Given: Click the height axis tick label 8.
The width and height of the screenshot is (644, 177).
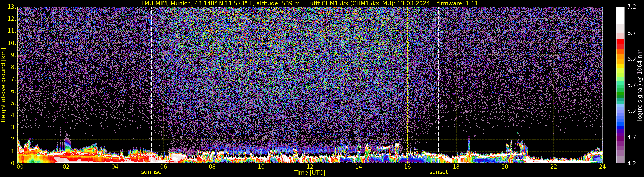Looking at the screenshot, I should click(x=13, y=67).
